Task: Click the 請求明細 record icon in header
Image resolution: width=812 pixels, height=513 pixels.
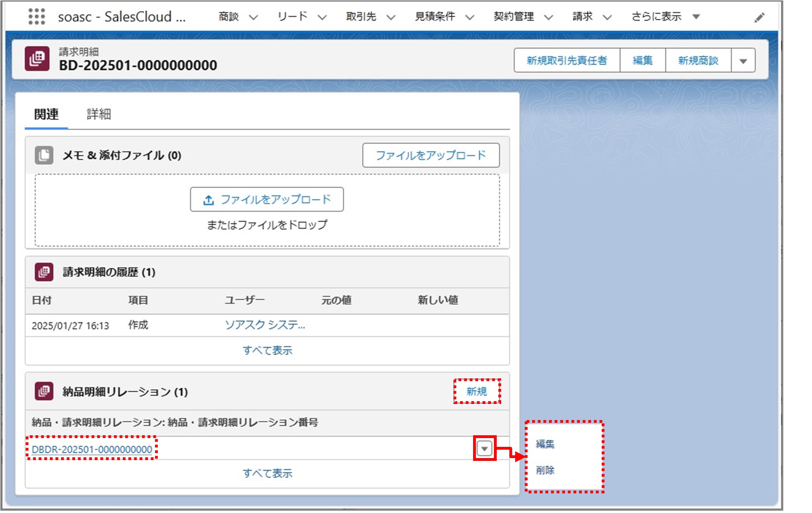Action: click(x=37, y=59)
